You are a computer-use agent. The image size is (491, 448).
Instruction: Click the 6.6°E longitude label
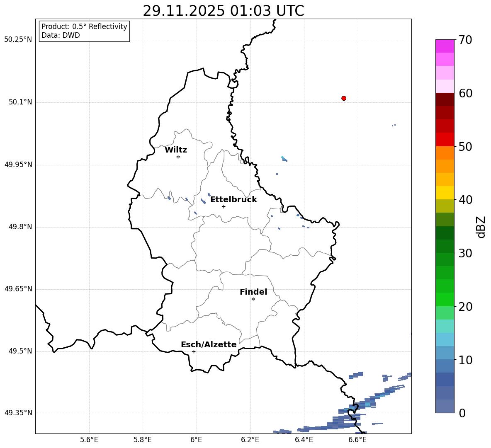click(357, 440)
